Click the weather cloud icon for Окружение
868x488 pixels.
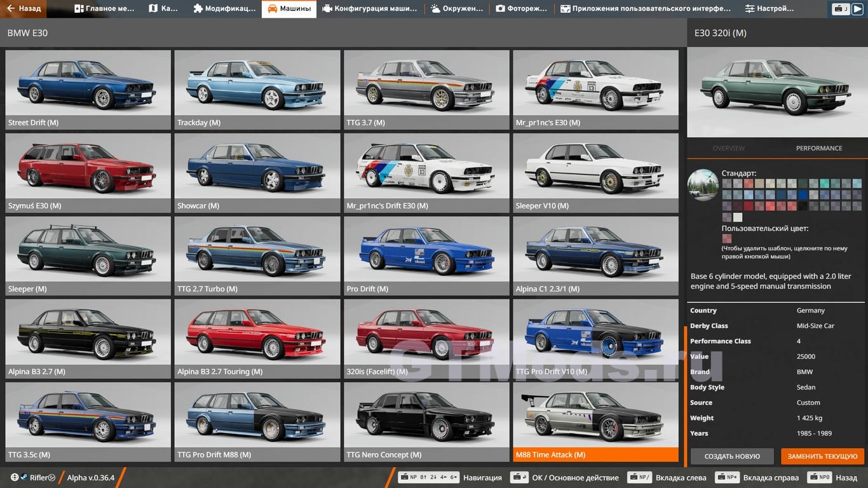point(435,9)
